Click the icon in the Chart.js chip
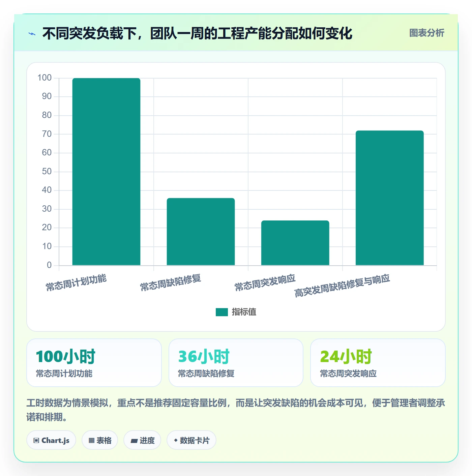472x476 pixels. [x=36, y=441]
